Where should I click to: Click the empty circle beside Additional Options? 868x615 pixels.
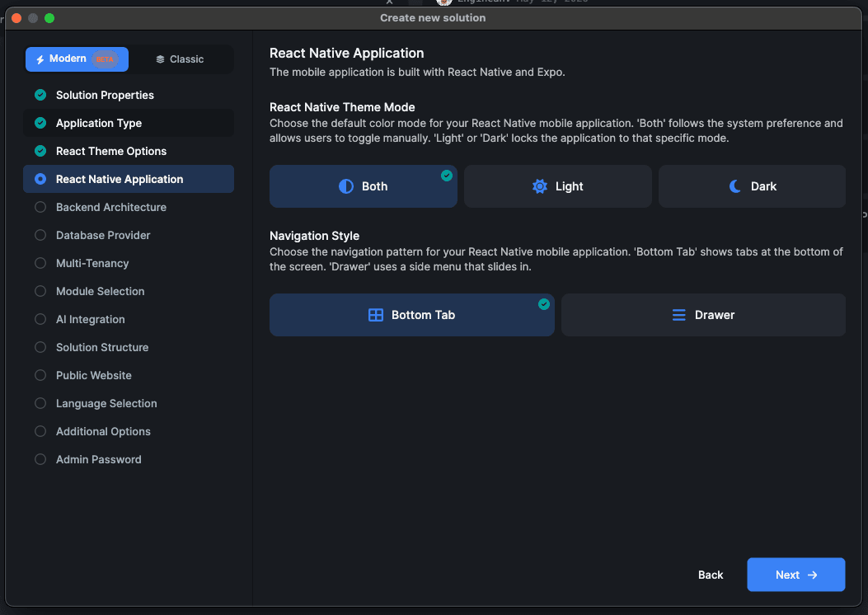40,431
